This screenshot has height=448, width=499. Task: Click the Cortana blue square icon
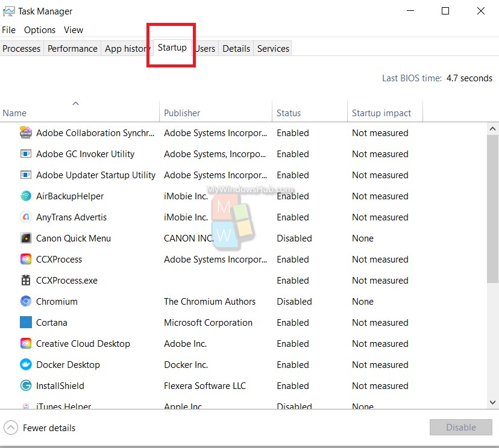26,322
